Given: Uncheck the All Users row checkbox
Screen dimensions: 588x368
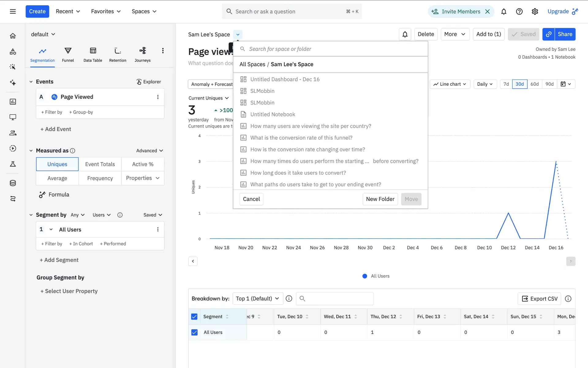Looking at the screenshot, I should tap(194, 332).
